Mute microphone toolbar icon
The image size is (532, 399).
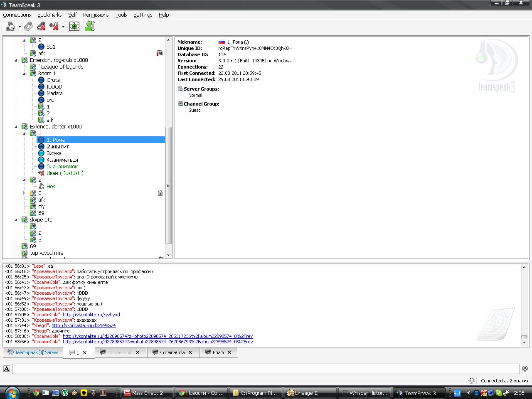[x=41, y=27]
